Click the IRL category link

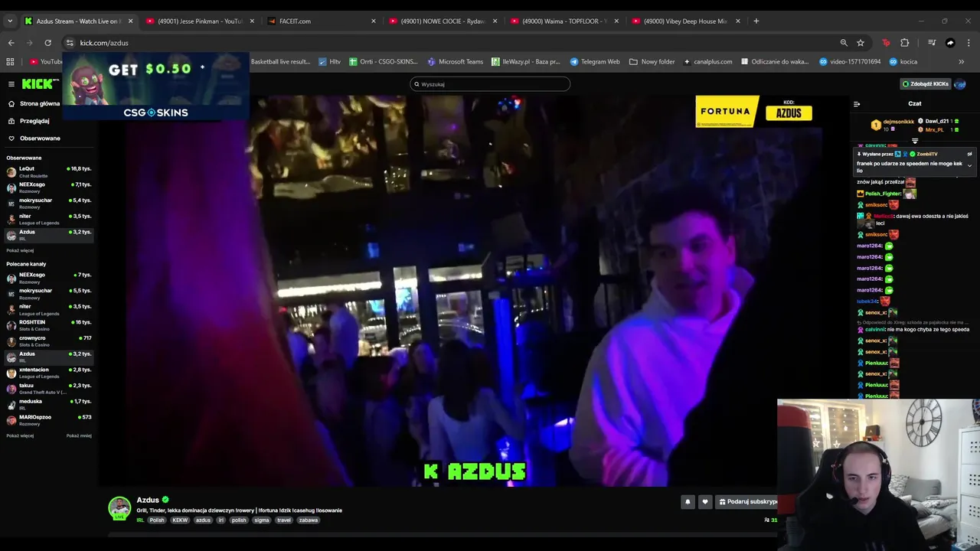coord(140,520)
